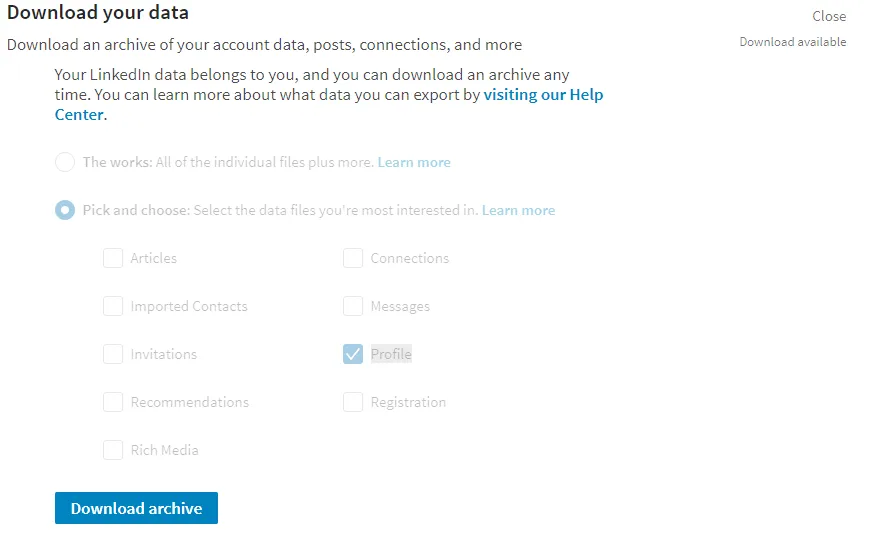The height and width of the screenshot is (544, 870).
Task: Click the highlighted Profile label text
Action: coord(391,354)
